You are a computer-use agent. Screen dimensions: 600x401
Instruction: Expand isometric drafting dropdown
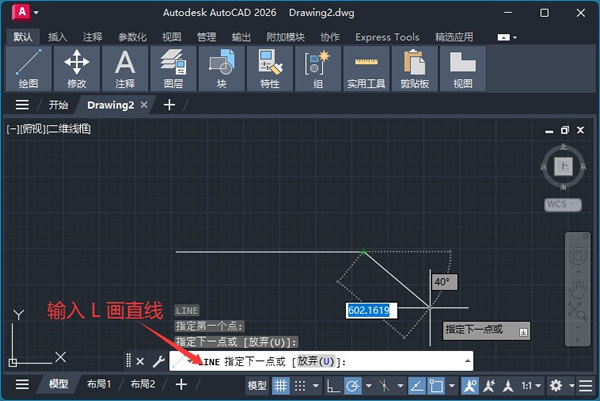[400, 385]
